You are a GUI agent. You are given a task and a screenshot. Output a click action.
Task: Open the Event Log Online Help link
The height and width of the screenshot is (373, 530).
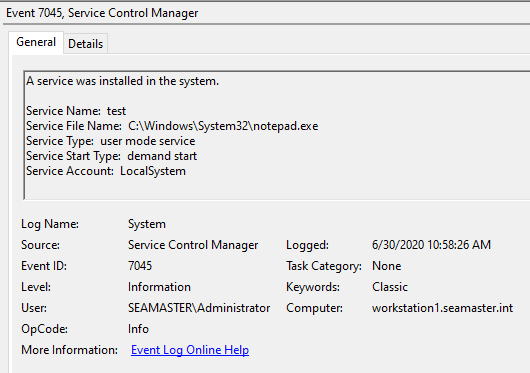pyautogui.click(x=190, y=350)
